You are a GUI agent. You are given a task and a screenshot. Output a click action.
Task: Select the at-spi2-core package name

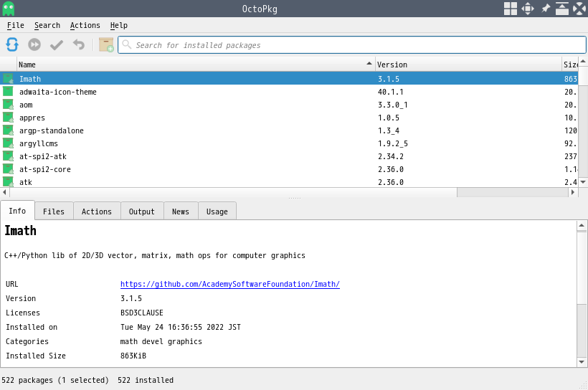tap(45, 169)
